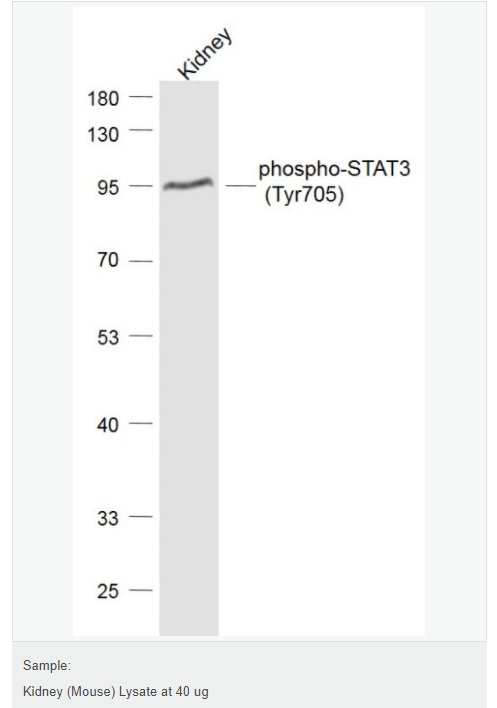
Task: Click the tick mark beside 25
Action: (141, 590)
